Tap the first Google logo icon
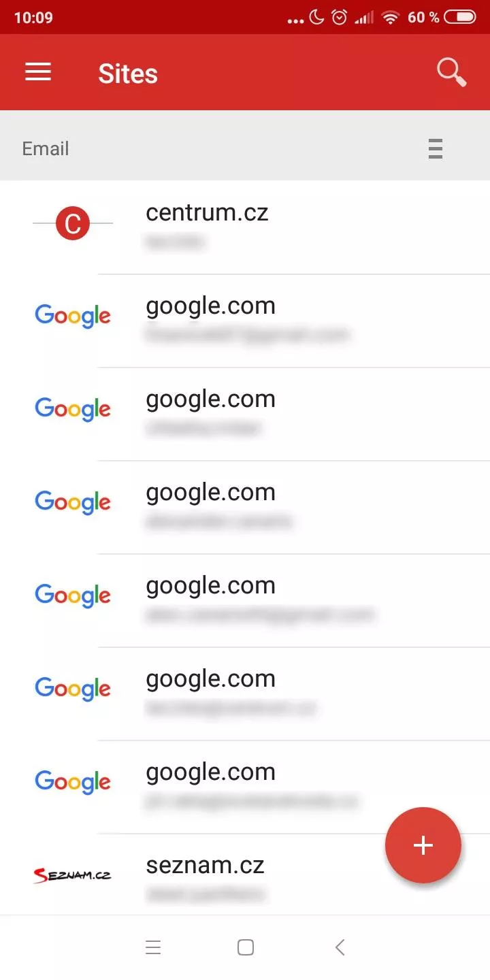The width and height of the screenshot is (490, 980). 73,316
